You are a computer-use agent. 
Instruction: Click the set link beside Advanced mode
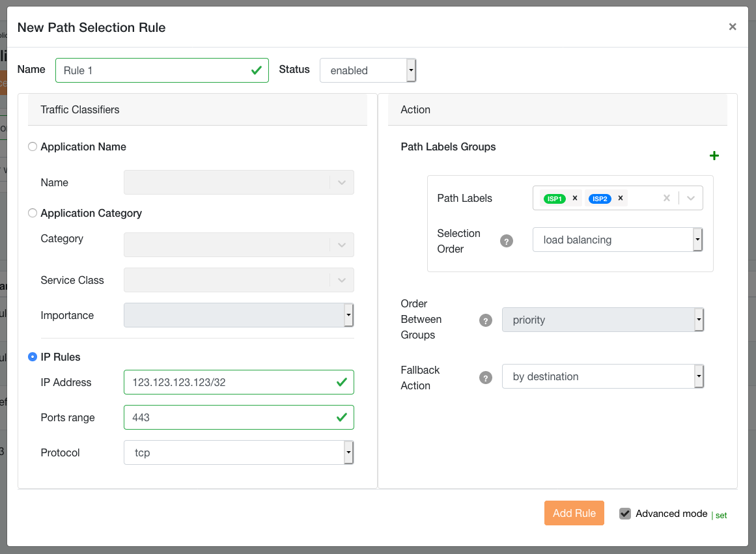coord(721,515)
